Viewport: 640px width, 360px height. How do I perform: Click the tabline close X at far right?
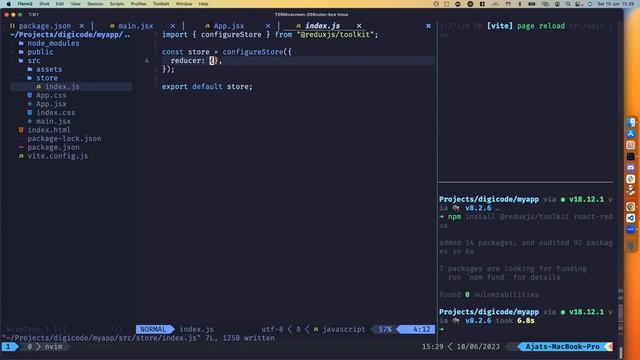point(428,26)
